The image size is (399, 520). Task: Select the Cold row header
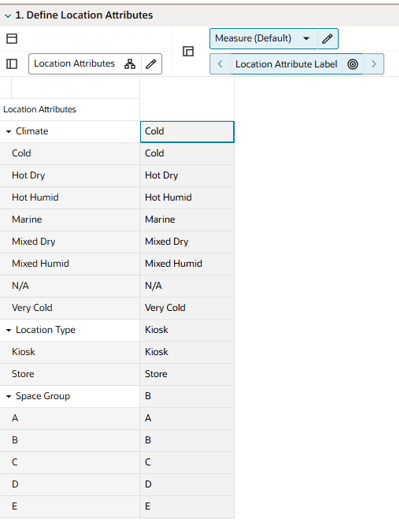click(x=70, y=154)
